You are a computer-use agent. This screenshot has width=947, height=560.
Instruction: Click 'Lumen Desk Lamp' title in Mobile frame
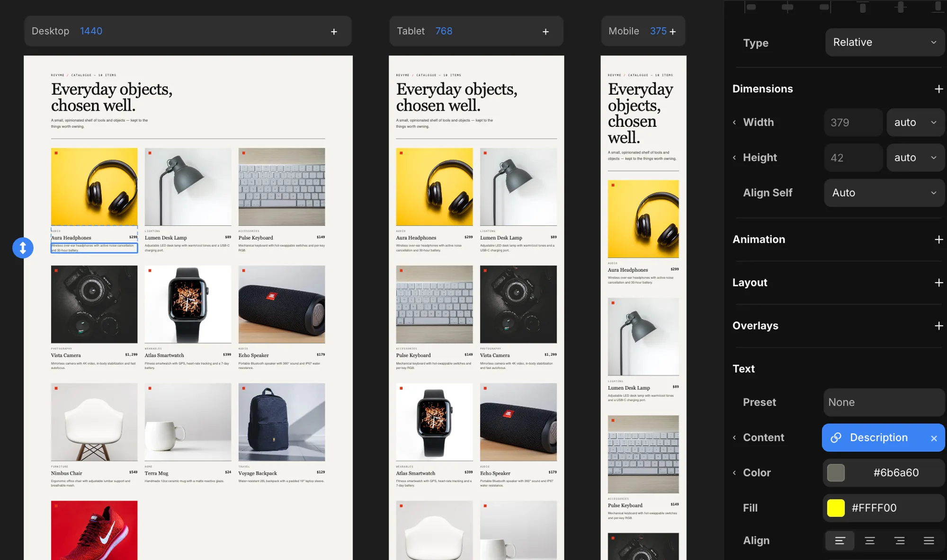[629, 388]
